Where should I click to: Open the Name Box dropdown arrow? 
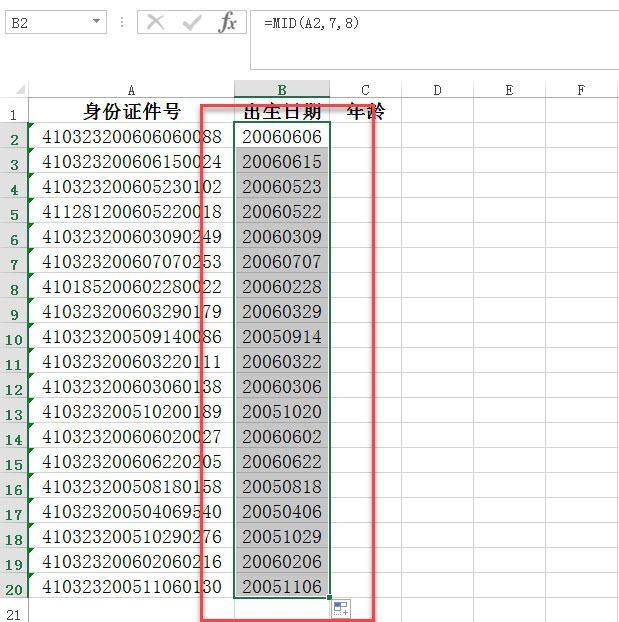point(96,21)
